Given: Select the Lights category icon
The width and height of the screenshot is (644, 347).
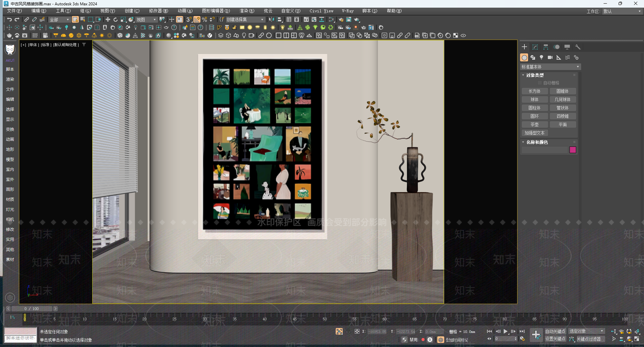Looking at the screenshot, I should pyautogui.click(x=541, y=57).
